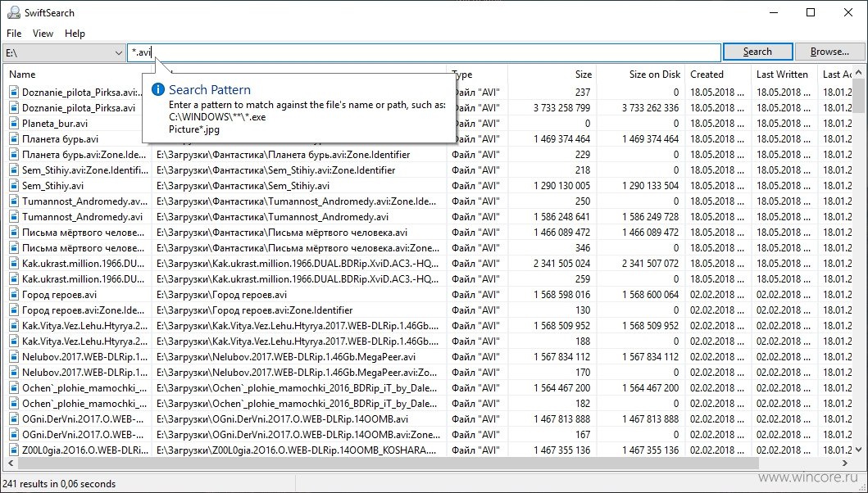Click file icon beside Sem_Stihiy.avi
Image resolution: width=868 pixels, height=493 pixels.
point(14,186)
